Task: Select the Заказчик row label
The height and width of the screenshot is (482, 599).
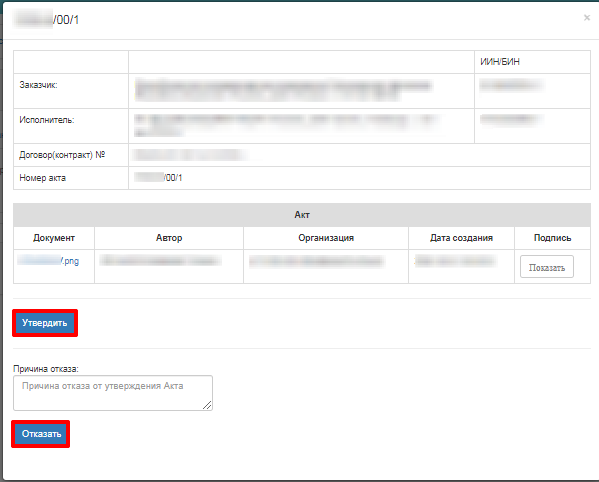Action: (x=39, y=85)
